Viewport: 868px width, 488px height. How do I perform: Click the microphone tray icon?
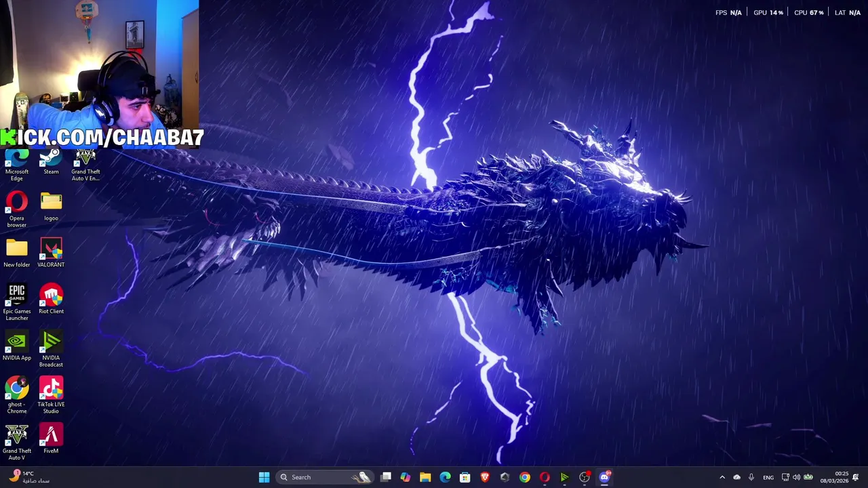751,477
